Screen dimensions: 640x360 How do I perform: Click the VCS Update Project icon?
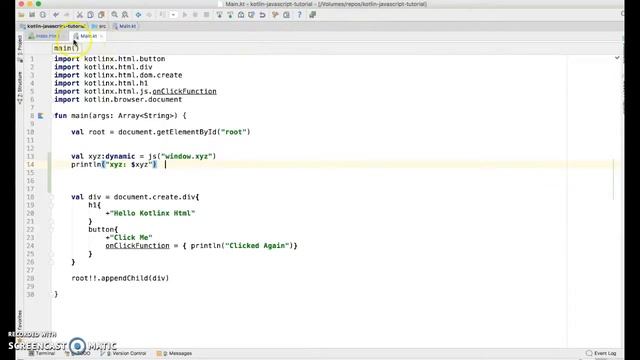[x=219, y=15]
